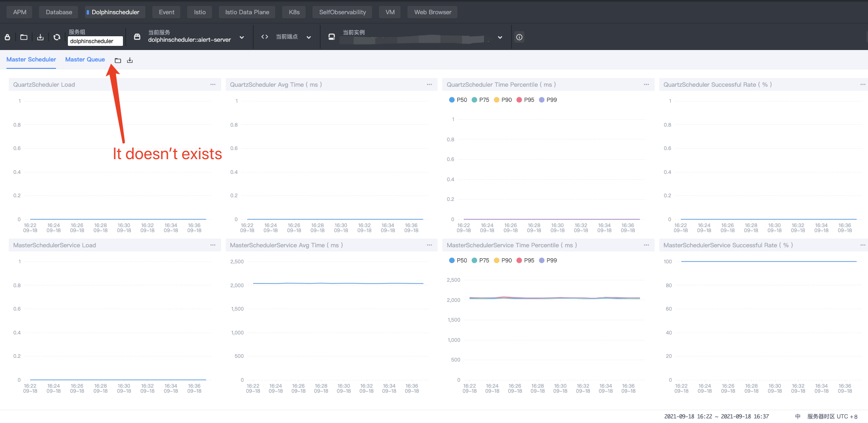Toggle P75 series in MasterSchedulerService Time Percentile

click(480, 260)
